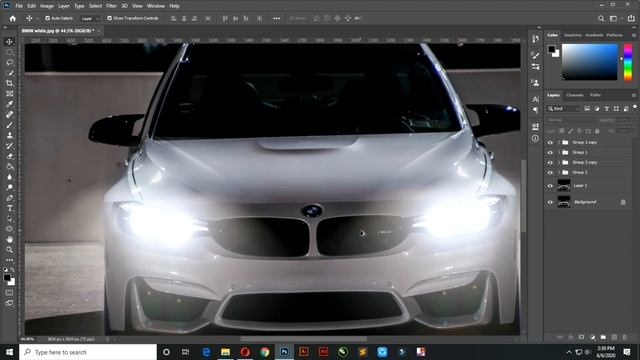Select the Elliptical Marquee tool

tap(9, 52)
